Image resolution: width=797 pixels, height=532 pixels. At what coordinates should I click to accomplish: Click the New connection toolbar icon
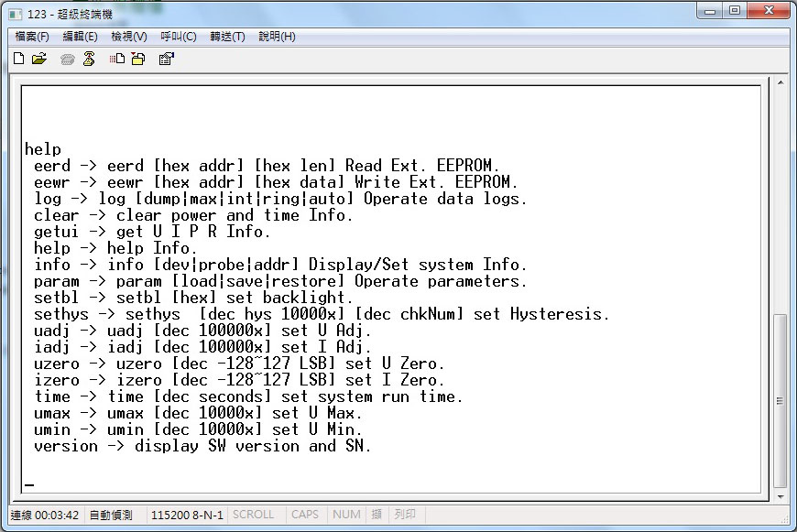(x=19, y=59)
